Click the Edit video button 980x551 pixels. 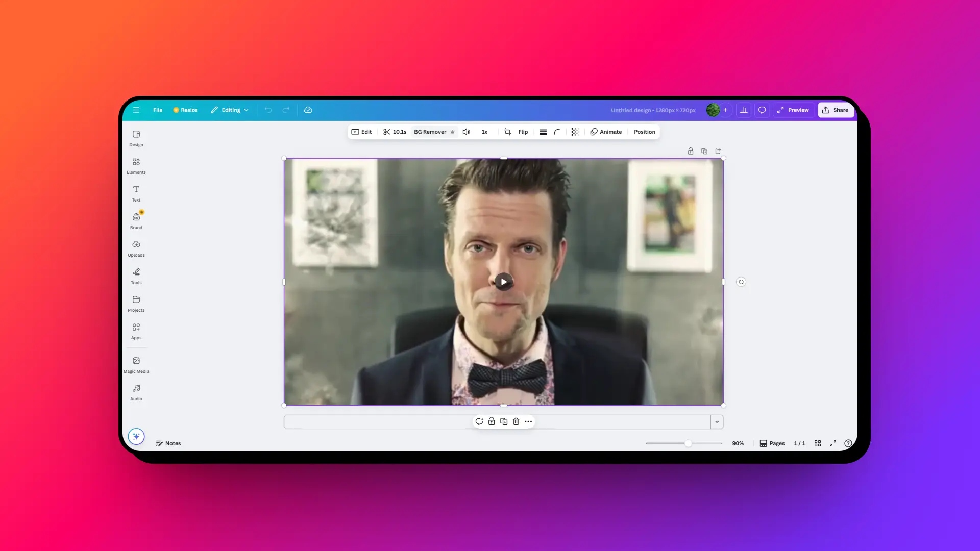point(361,132)
